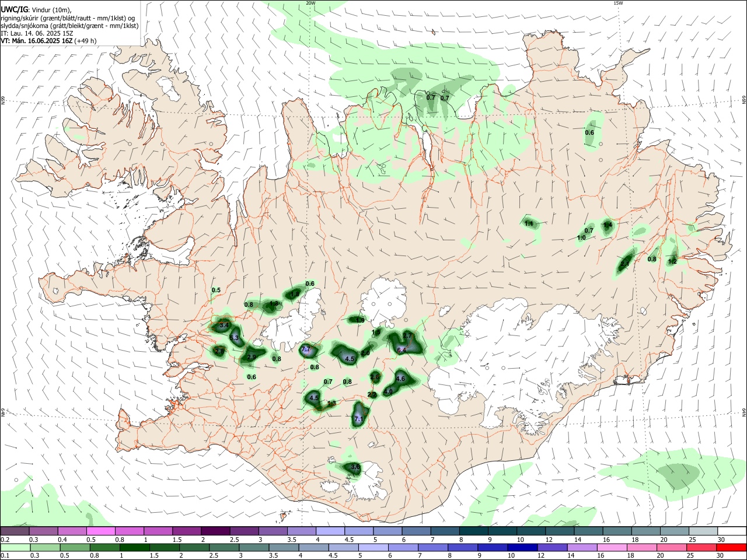Select the 1.1 precipitation label
Image resolution: width=747 pixels, height=560 pixels.
point(529,223)
